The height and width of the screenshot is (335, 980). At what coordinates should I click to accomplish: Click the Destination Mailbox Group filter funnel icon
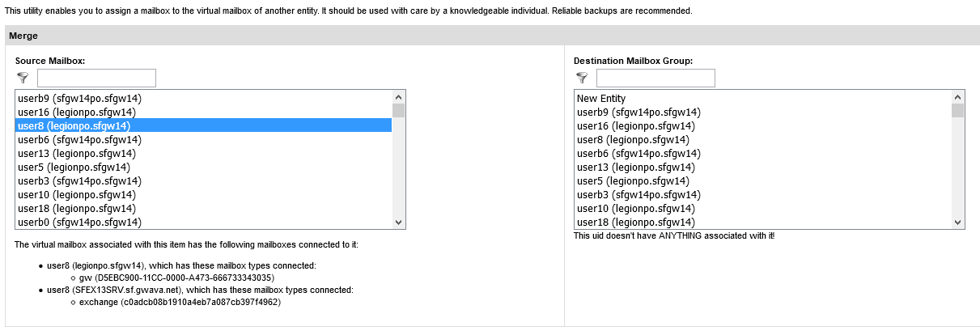click(x=581, y=78)
